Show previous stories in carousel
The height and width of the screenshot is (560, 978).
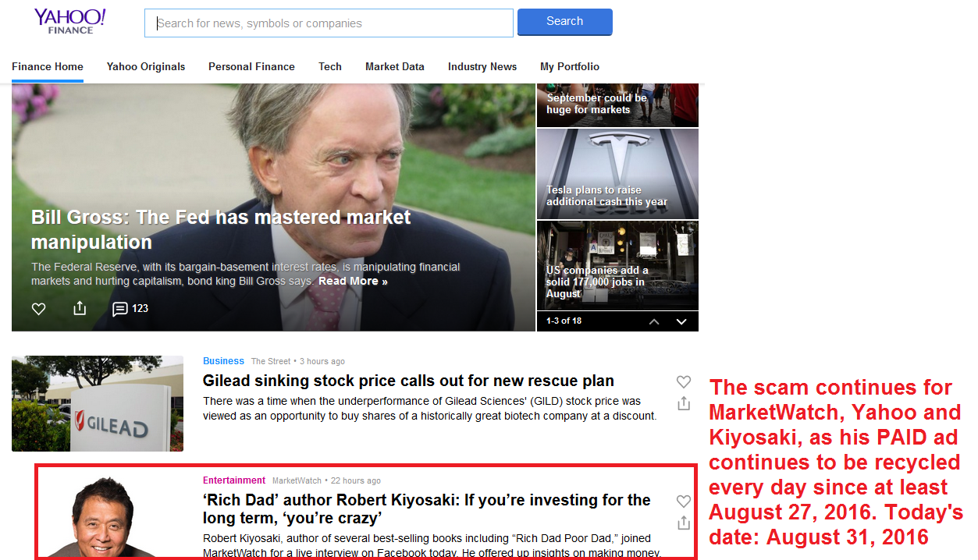pos(654,321)
